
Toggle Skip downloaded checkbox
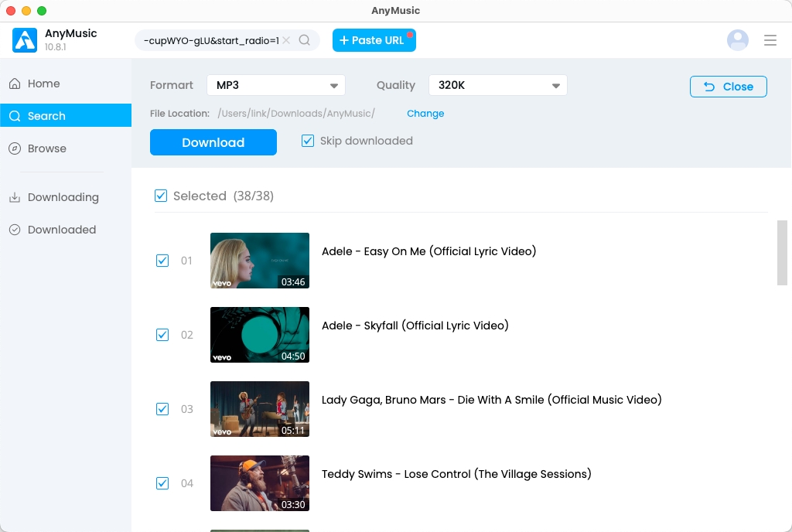click(308, 141)
